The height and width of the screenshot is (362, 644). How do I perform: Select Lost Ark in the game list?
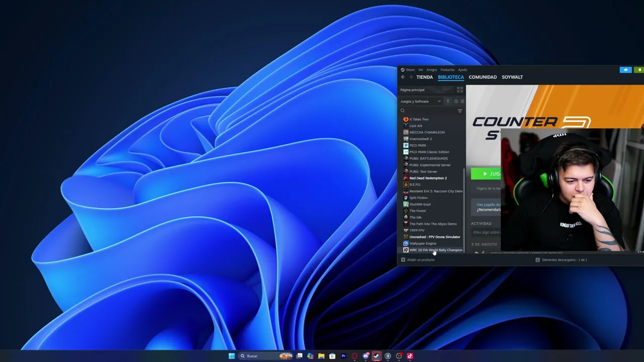coord(416,126)
